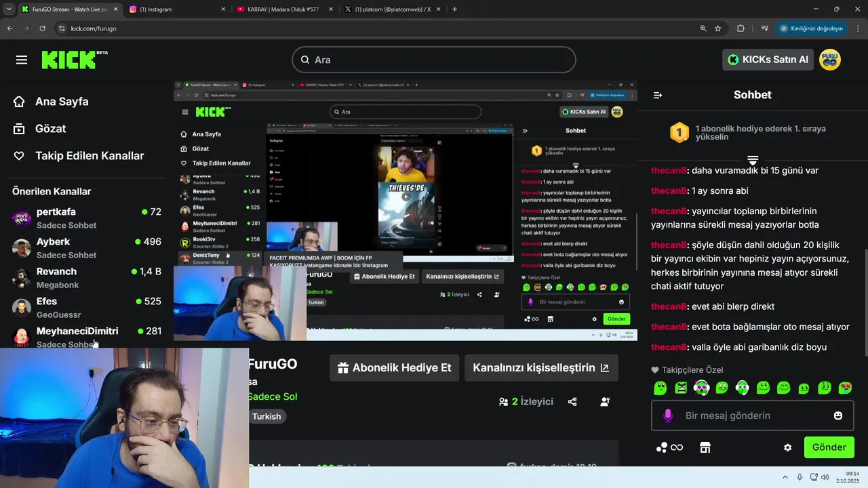
Task: Click the site info icon in the address bar
Action: (x=61, y=28)
